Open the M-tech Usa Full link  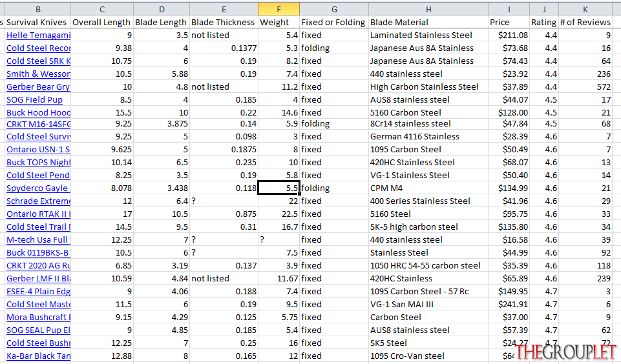38,240
